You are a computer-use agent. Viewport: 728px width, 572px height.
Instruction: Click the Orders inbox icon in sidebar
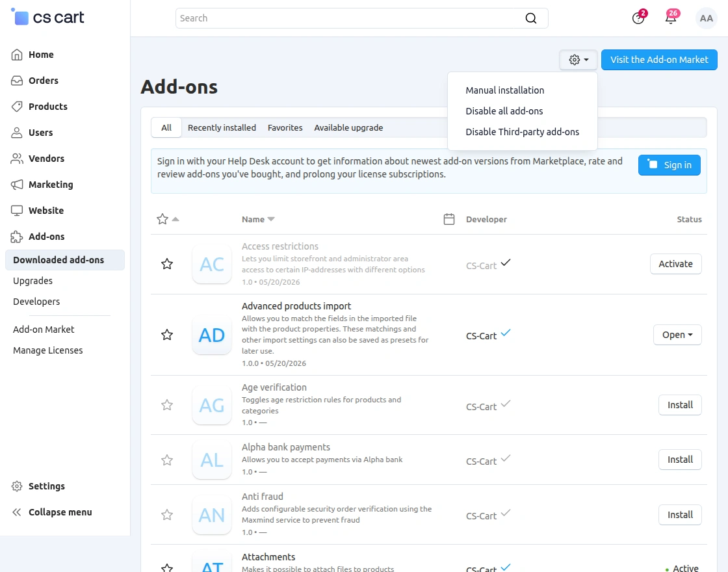[x=17, y=81]
